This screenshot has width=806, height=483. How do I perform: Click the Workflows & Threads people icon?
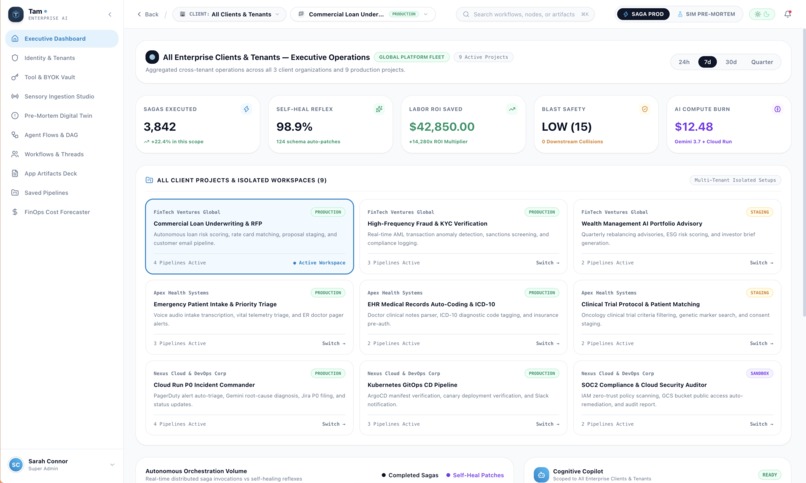click(x=15, y=154)
